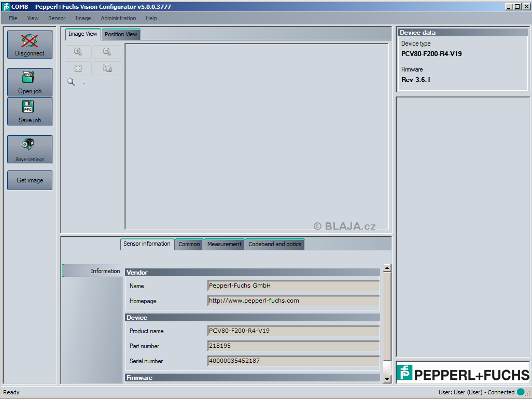The height and width of the screenshot is (399, 532).
Task: Click the zoom in magnifier icon
Action: click(x=78, y=52)
